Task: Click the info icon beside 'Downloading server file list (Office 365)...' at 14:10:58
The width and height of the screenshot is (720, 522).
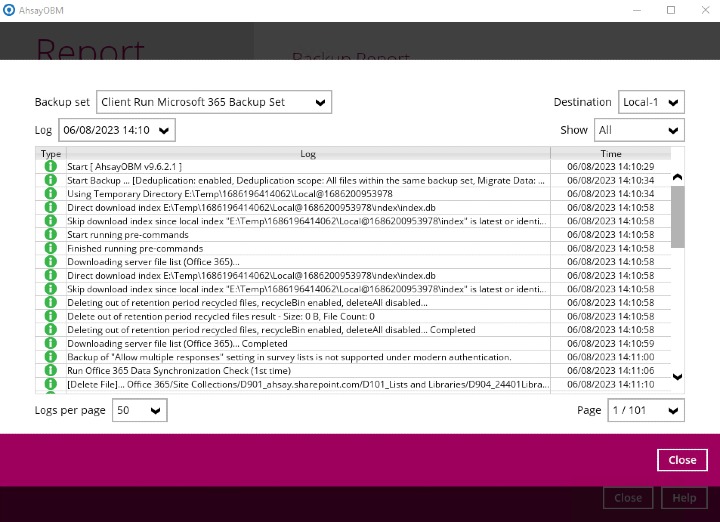Action: (x=51, y=261)
